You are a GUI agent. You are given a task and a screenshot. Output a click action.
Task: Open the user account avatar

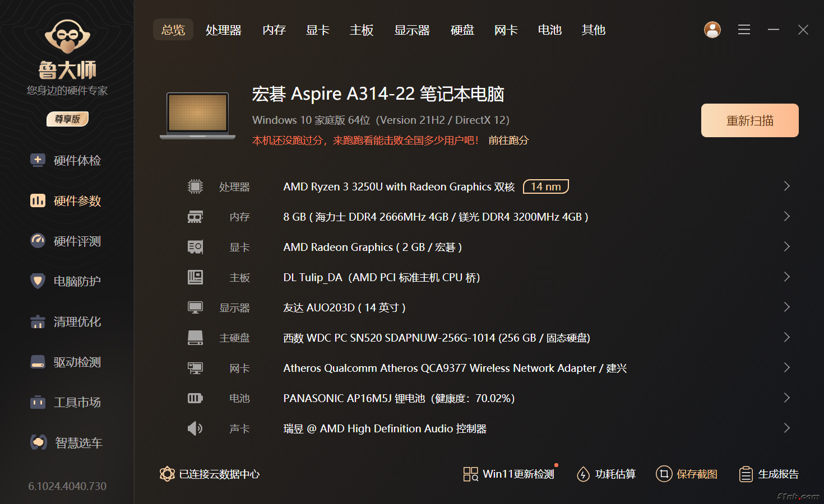712,30
